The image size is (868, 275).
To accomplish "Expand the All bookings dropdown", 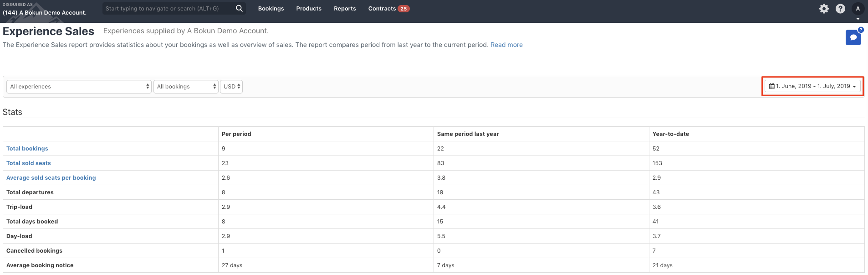I will coord(186,87).
